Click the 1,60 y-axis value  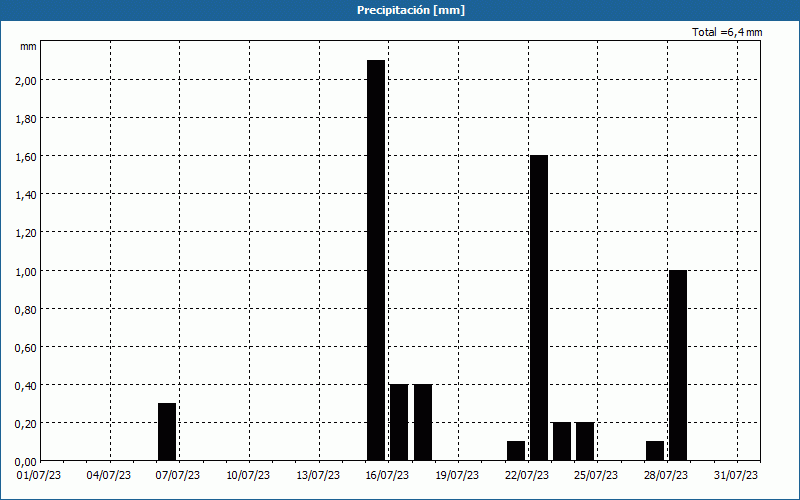[x=26, y=157]
